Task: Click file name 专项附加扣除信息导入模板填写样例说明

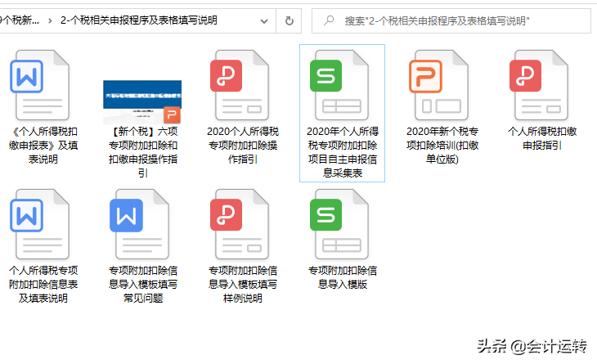Action: 243,284
